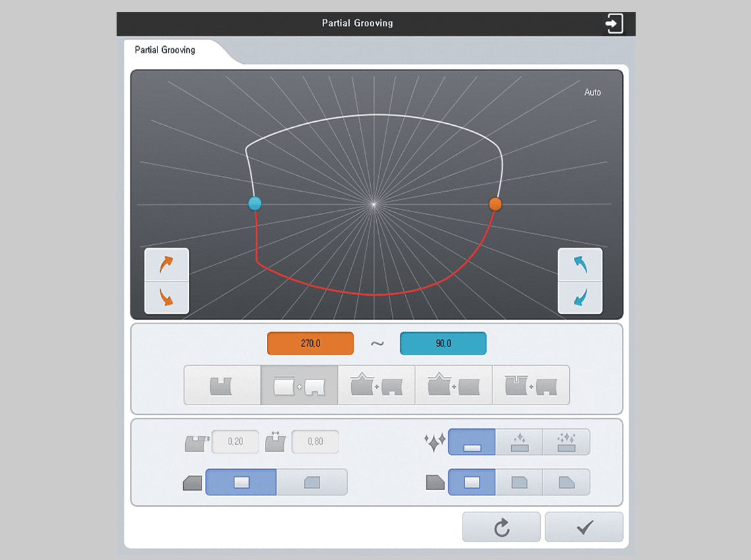Select the last inset-groove plus groove mode

pos(531,385)
